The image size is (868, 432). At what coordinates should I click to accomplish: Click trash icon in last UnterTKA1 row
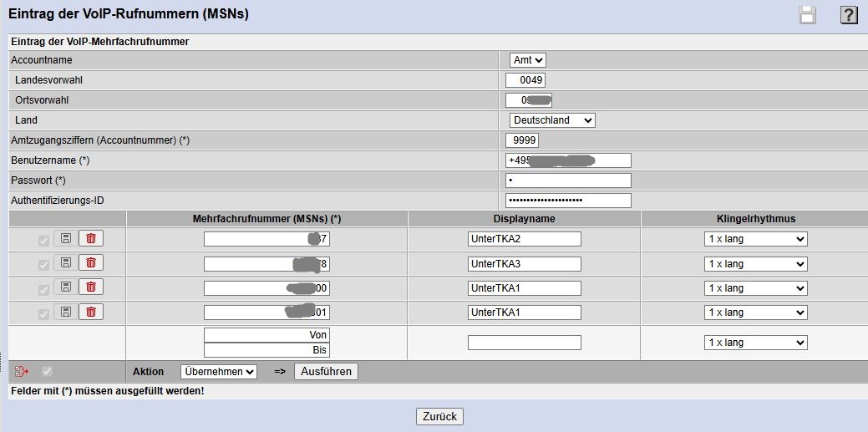91,312
